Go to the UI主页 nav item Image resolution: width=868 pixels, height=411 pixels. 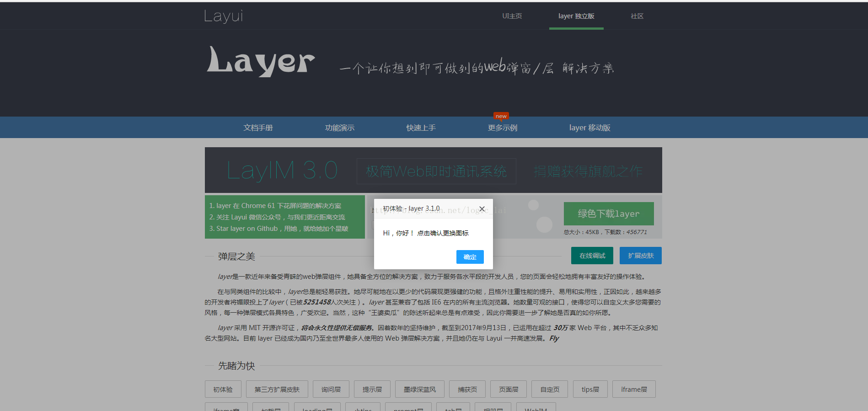(512, 16)
